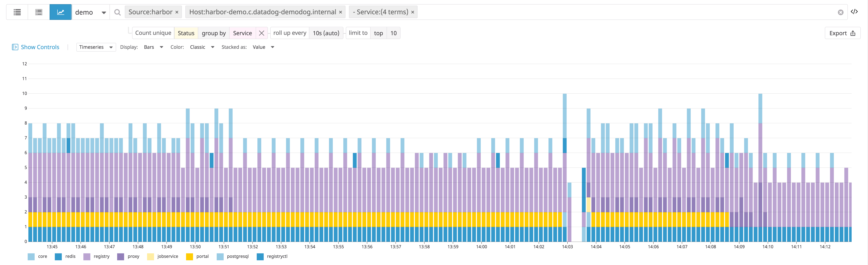868x265 pixels.
Task: Select the timeseries analytics view icon
Action: tap(61, 12)
